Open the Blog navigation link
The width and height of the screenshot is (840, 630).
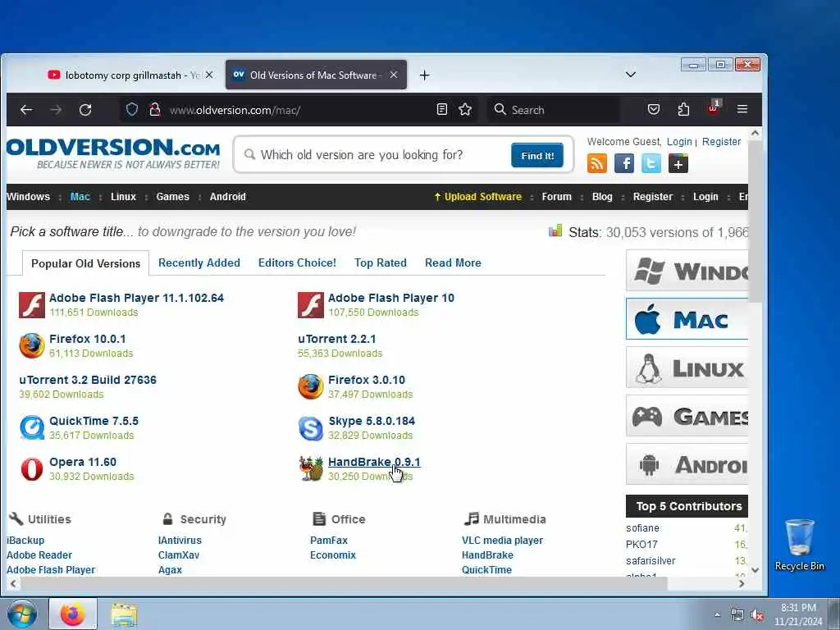coord(602,197)
